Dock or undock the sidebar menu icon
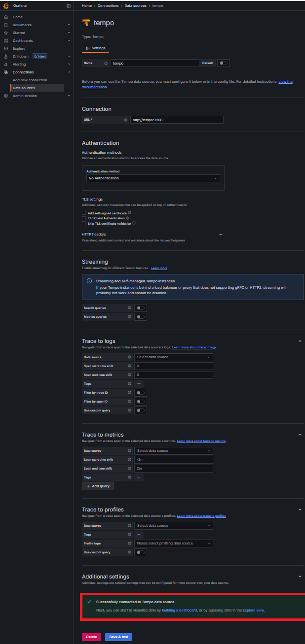This screenshot has height=644, width=305. [69, 5]
